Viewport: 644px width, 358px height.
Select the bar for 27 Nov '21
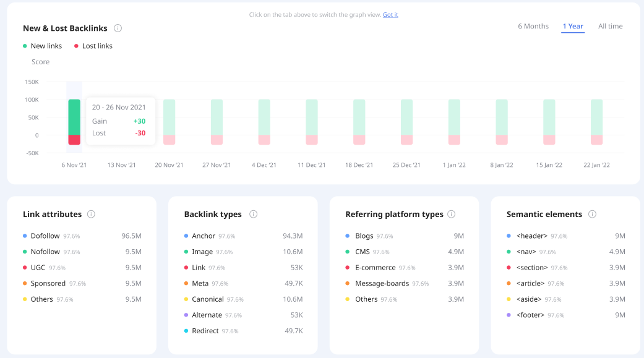pos(217,122)
